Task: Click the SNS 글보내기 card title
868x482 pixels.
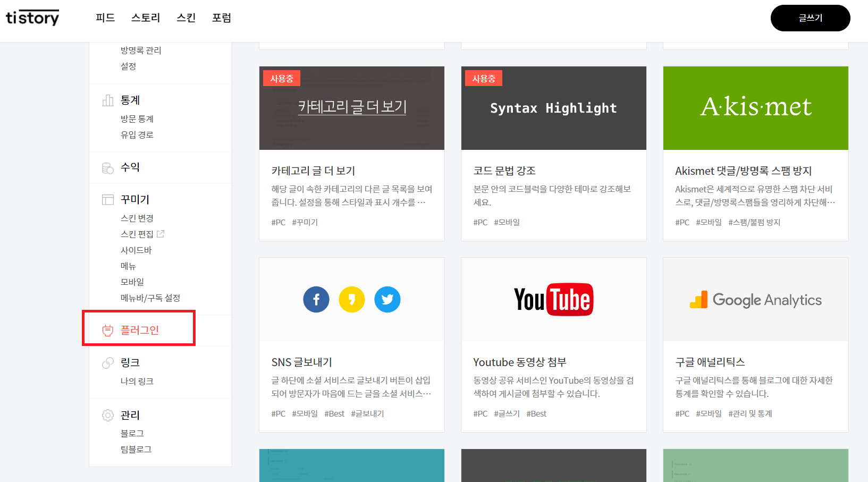Action: (x=302, y=362)
